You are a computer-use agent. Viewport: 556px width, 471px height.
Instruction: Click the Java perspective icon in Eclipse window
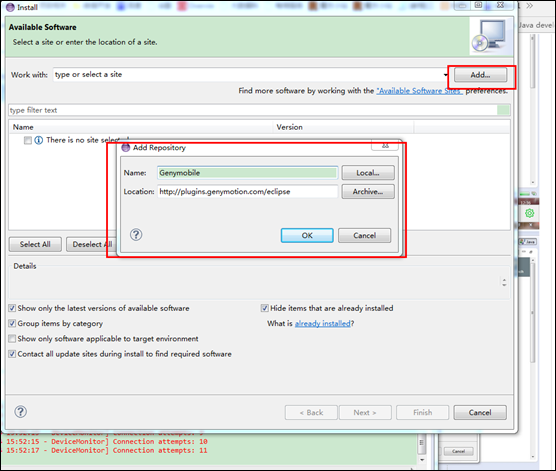[528, 242]
